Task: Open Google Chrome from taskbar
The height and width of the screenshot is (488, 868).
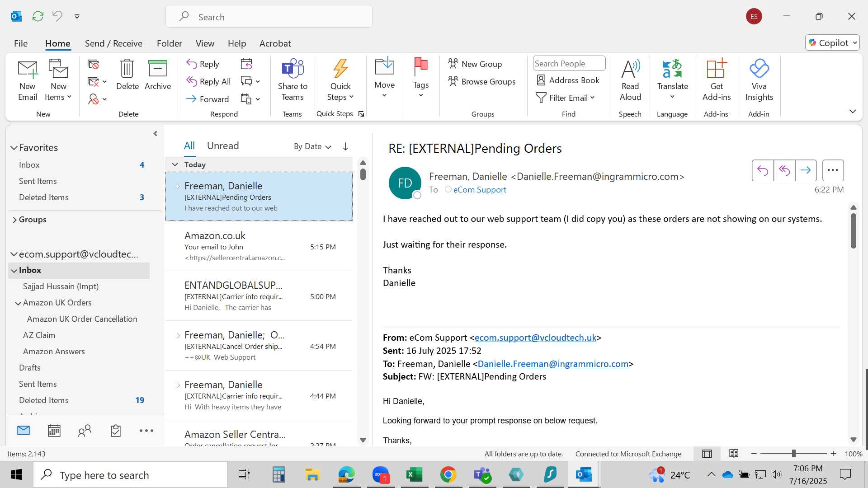Action: pyautogui.click(x=448, y=475)
